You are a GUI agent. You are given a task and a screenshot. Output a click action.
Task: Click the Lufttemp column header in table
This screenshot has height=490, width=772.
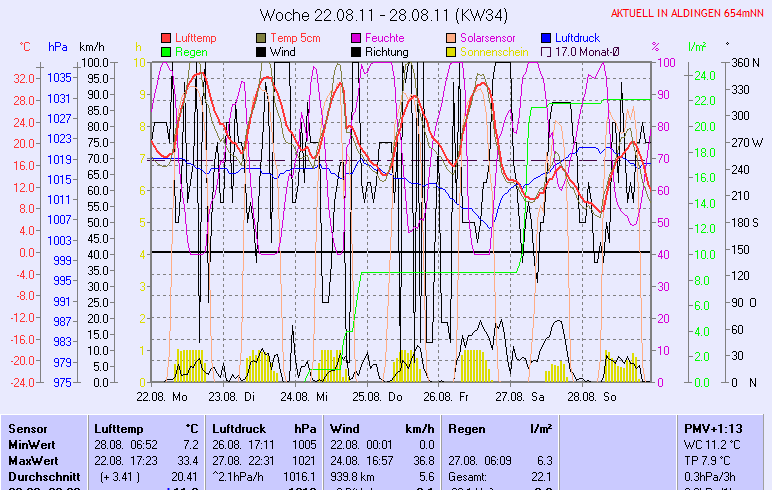tap(116, 428)
